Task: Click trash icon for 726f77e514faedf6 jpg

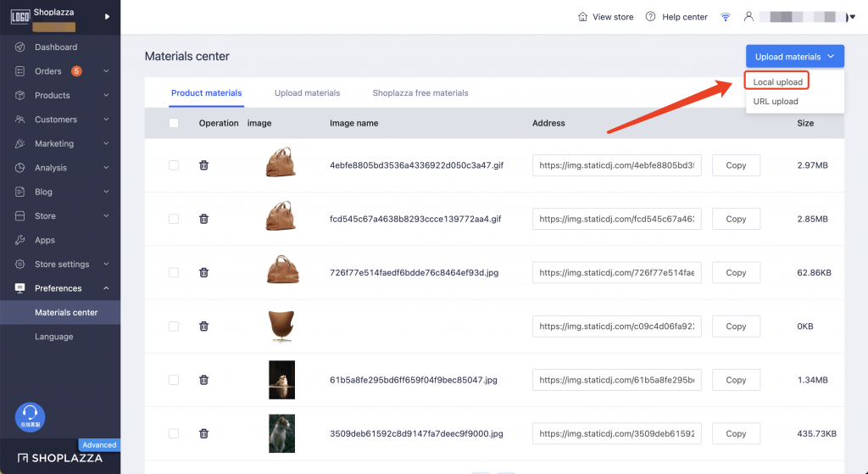Action: (203, 272)
